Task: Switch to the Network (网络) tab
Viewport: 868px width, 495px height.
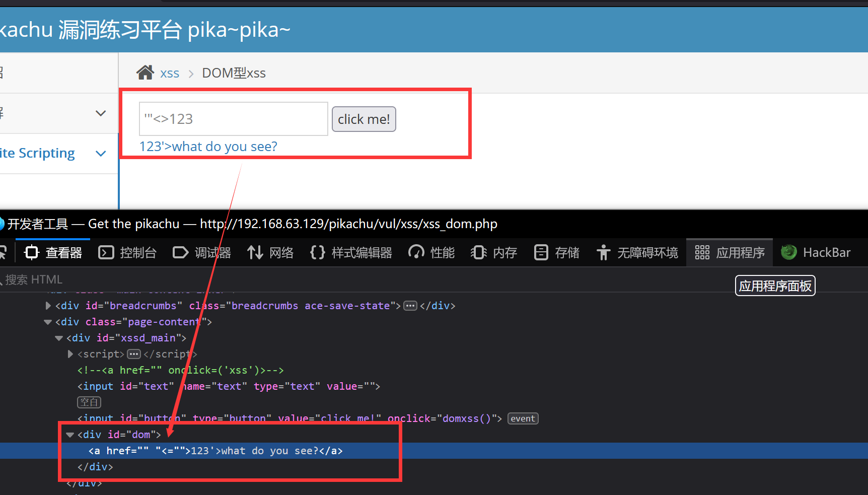Action: click(x=270, y=252)
